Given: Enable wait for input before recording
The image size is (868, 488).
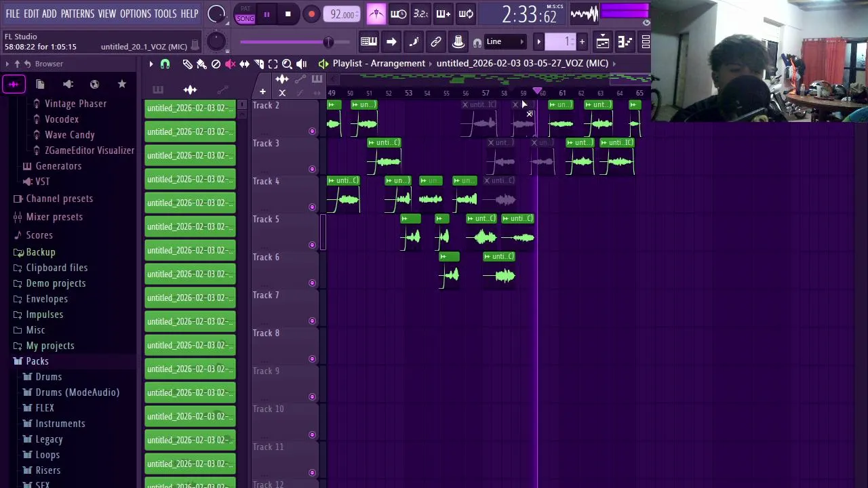Looking at the screenshot, I should coord(399,14).
